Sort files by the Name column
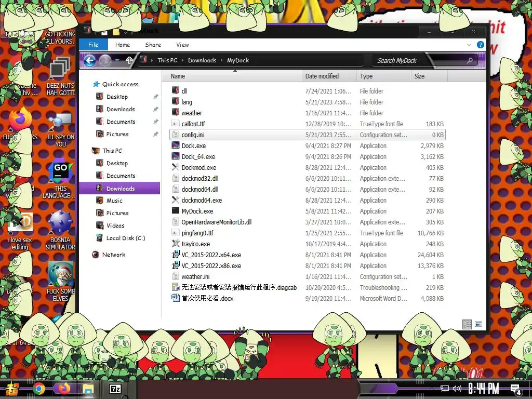532x399 pixels. [232, 76]
